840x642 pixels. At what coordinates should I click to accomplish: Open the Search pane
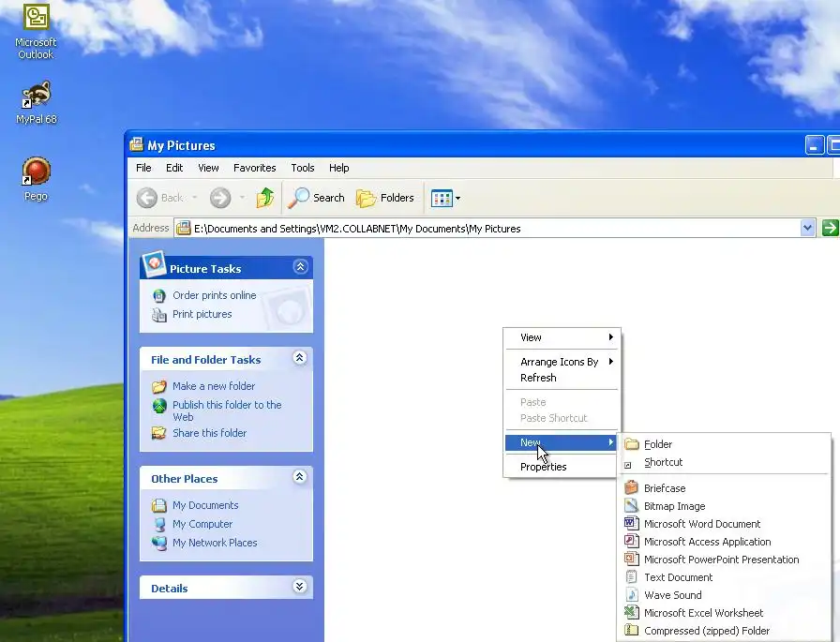(317, 198)
